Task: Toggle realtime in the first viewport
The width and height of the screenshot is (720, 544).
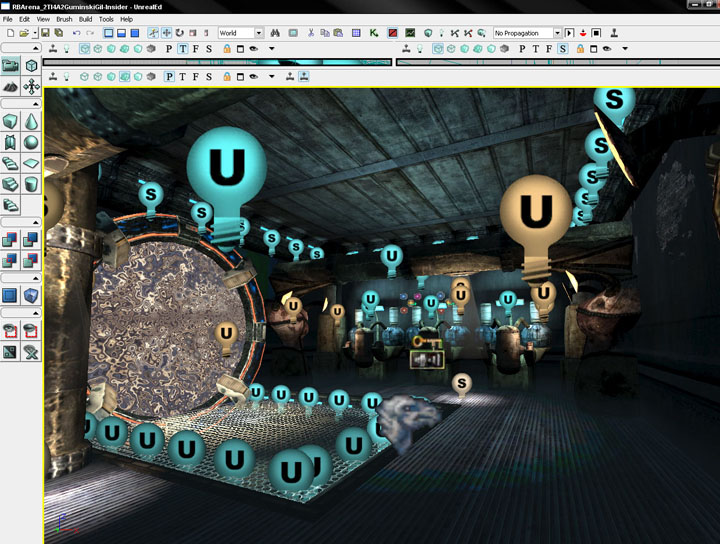Action: point(53,49)
